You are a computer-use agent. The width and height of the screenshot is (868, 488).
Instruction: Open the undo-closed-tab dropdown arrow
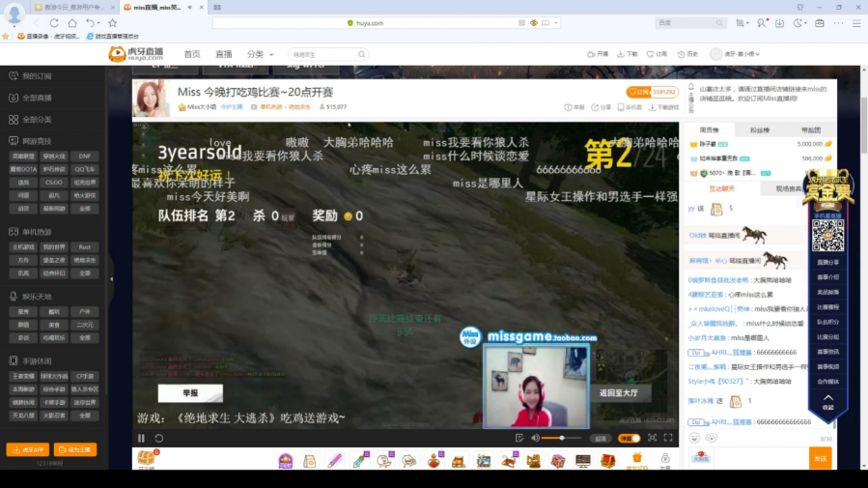(x=98, y=23)
